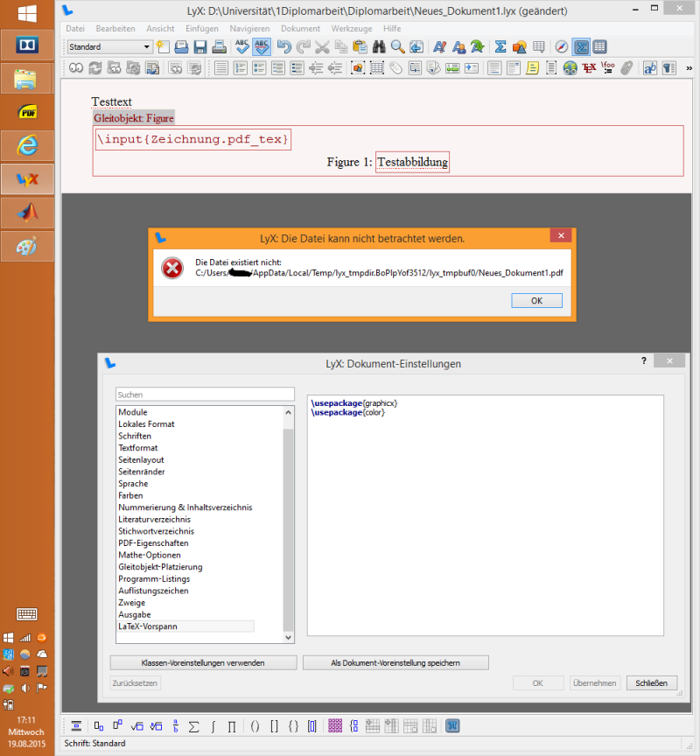The height and width of the screenshot is (756, 700).
Task: Open the Datei menu
Action: [x=75, y=29]
